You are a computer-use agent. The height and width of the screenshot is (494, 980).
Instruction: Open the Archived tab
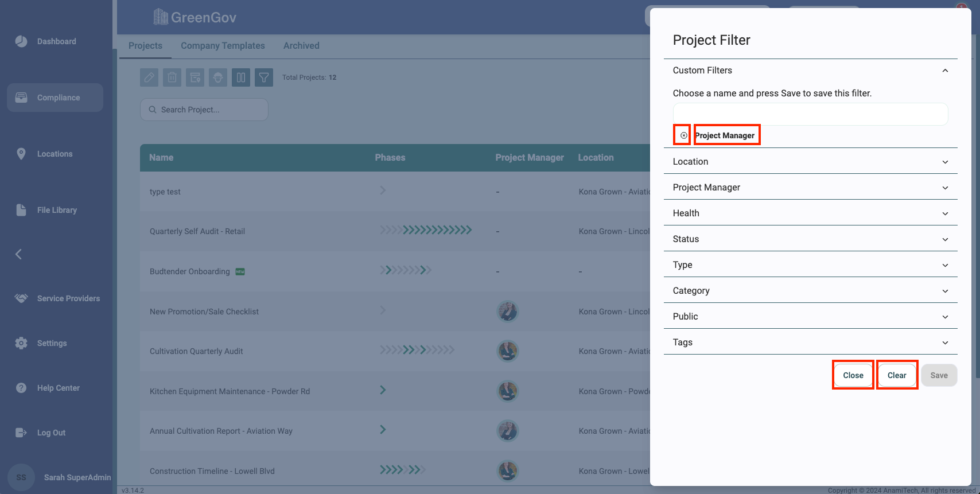click(x=301, y=46)
